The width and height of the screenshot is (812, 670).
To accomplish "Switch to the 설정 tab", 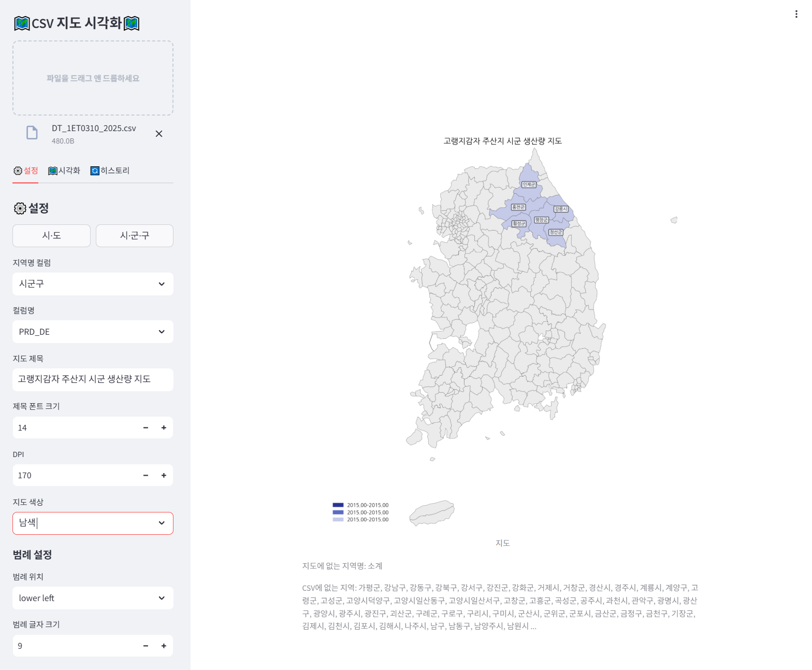I will coord(25,170).
